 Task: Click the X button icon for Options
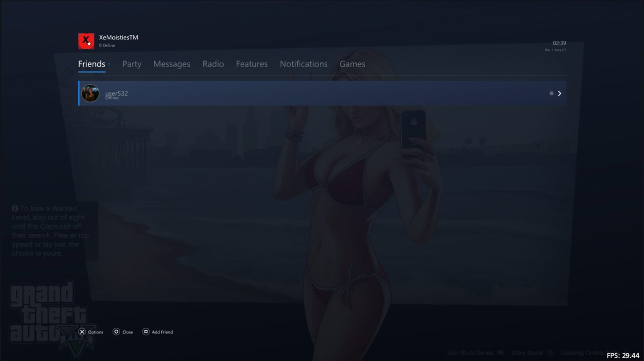tap(82, 332)
